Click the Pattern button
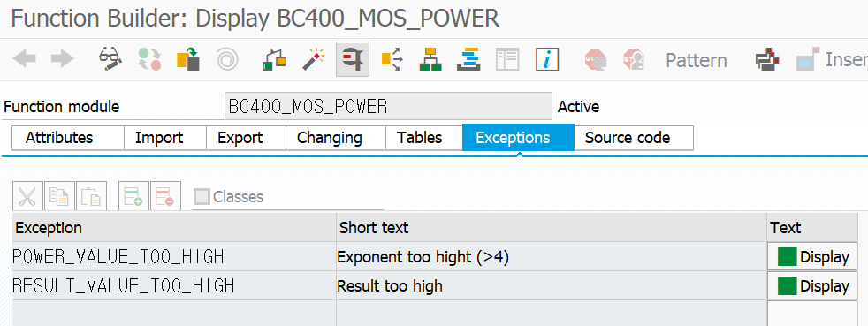The image size is (868, 326). click(696, 60)
